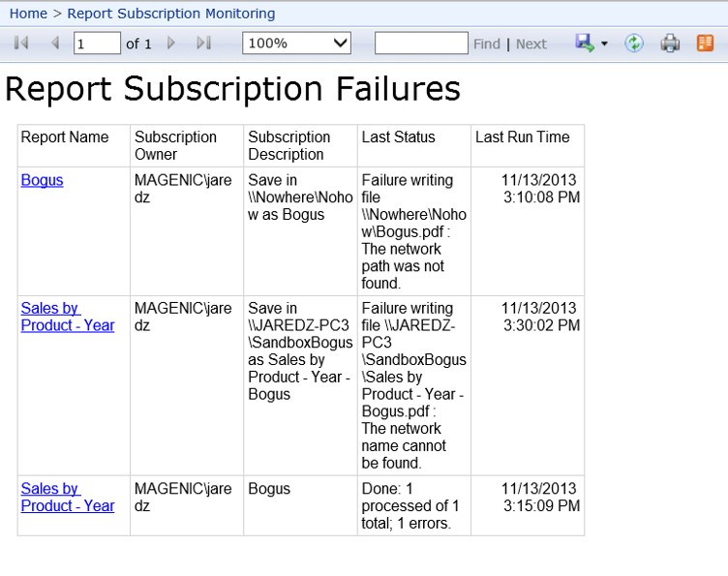This screenshot has height=576, width=728.
Task: Export to data feed icon
Action: click(705, 44)
